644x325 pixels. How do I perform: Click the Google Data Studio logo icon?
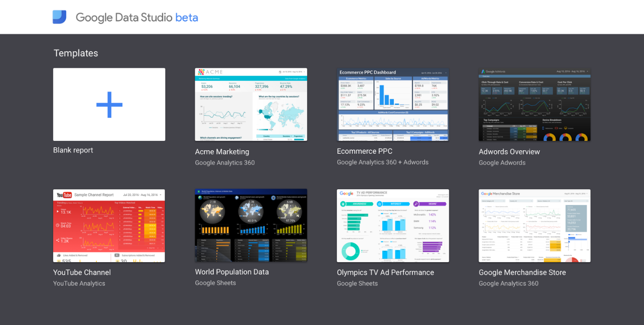tap(59, 17)
